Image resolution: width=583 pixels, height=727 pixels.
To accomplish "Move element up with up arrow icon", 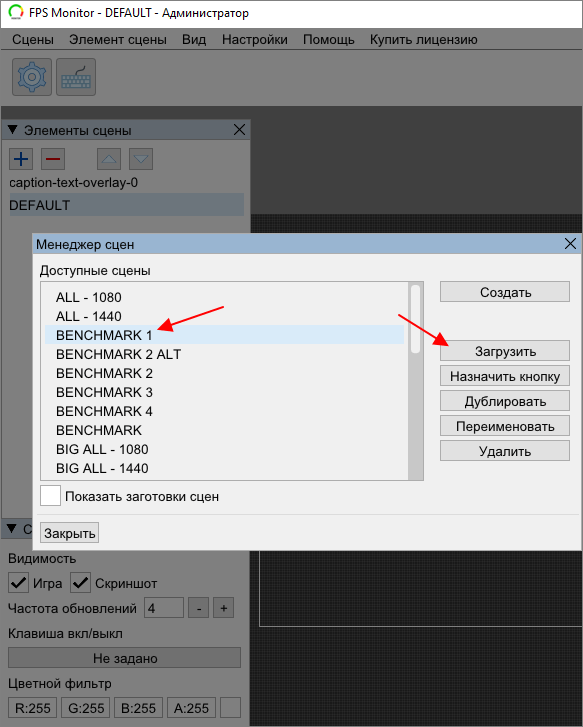I will 109,159.
